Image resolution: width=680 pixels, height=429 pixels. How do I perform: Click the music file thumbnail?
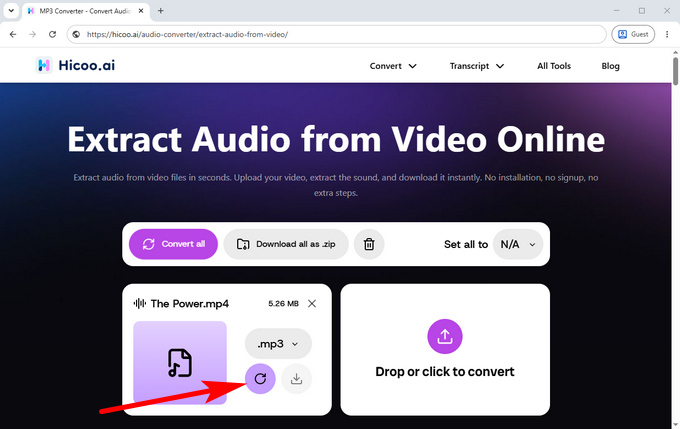[x=180, y=363]
